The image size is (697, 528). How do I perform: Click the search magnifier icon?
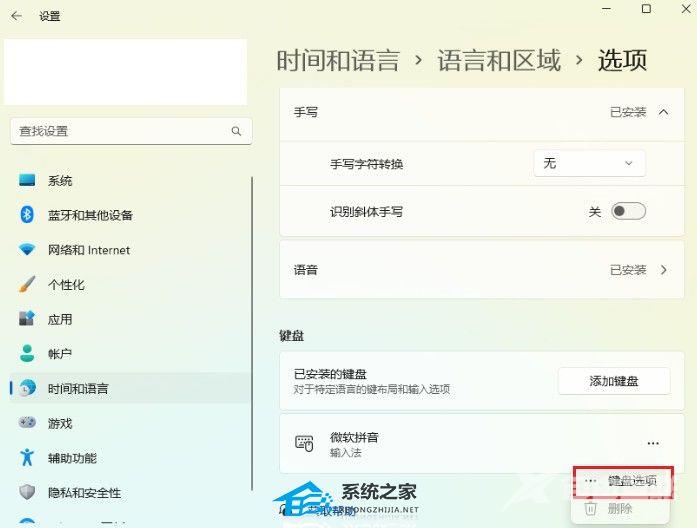point(236,131)
